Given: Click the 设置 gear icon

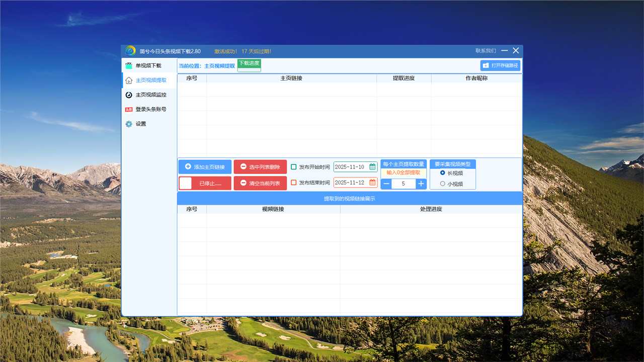Looking at the screenshot, I should point(129,124).
